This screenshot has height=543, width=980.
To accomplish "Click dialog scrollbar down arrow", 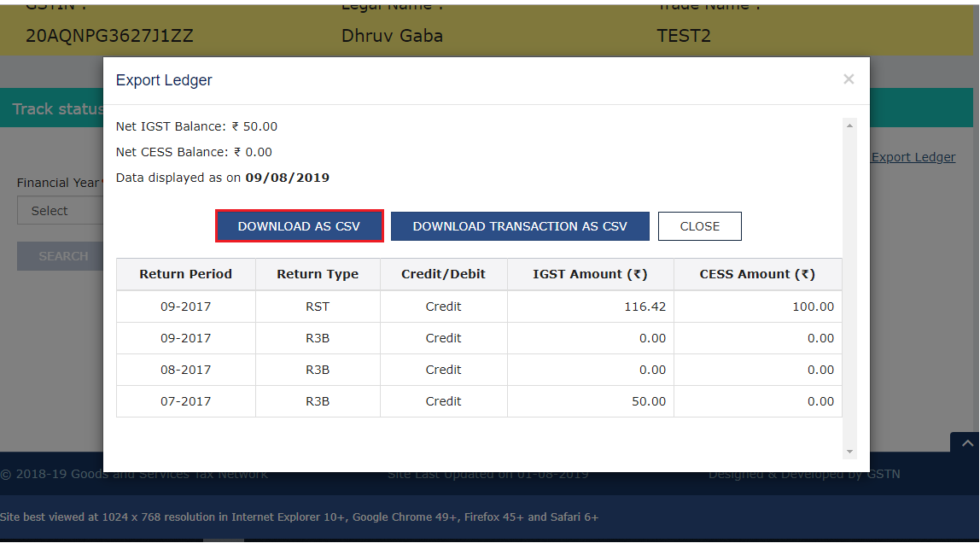I will tap(849, 451).
